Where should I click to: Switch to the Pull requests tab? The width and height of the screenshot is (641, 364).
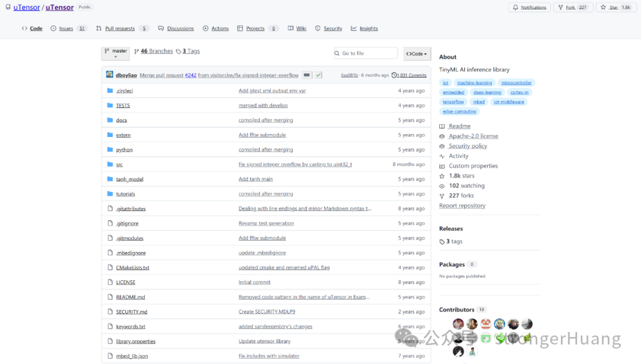click(x=122, y=28)
